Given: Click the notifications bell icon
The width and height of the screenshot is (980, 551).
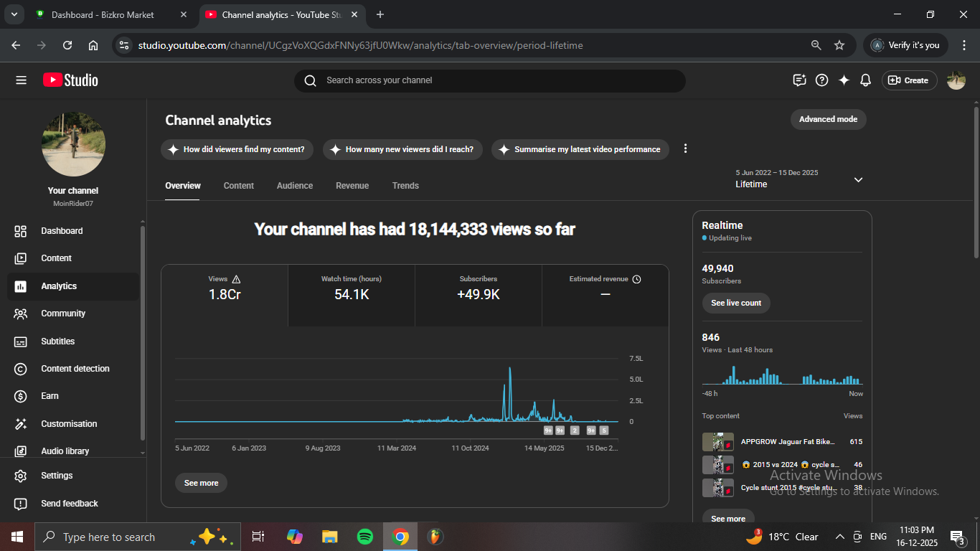Looking at the screenshot, I should pyautogui.click(x=865, y=80).
